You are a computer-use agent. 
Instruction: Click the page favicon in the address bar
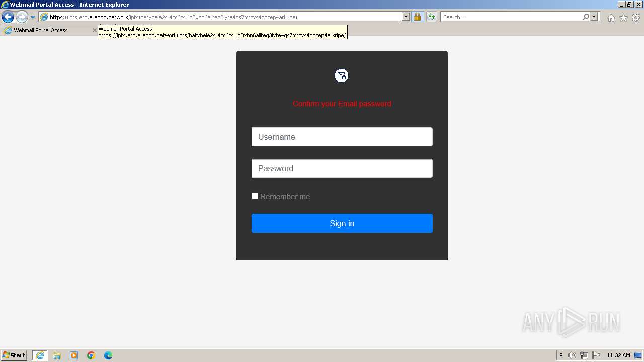tap(44, 17)
